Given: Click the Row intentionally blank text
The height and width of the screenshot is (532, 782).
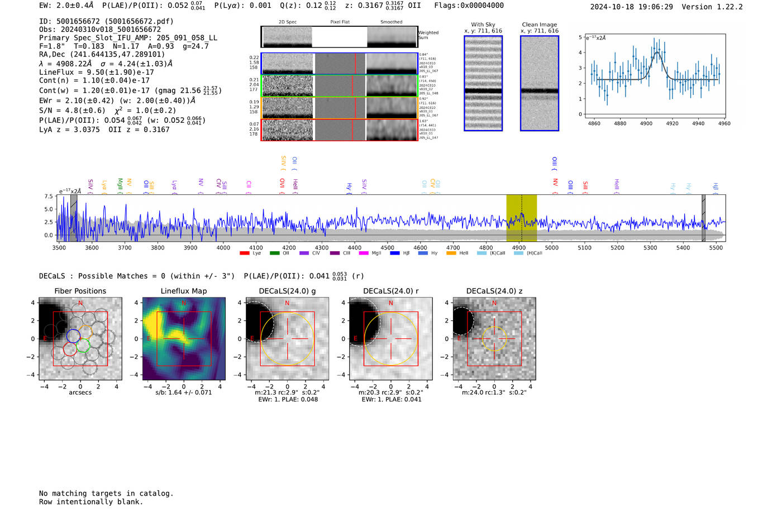Looking at the screenshot, I should pyautogui.click(x=91, y=502).
